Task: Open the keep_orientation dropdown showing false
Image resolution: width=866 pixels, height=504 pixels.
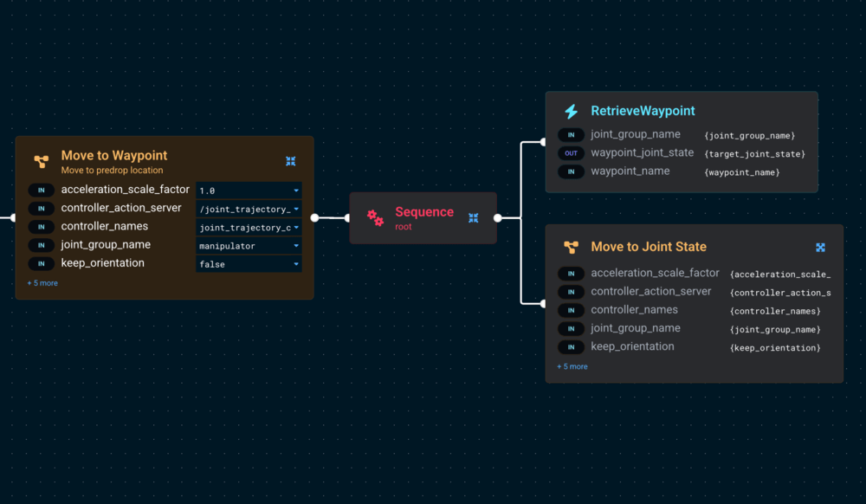Action: pyautogui.click(x=249, y=264)
